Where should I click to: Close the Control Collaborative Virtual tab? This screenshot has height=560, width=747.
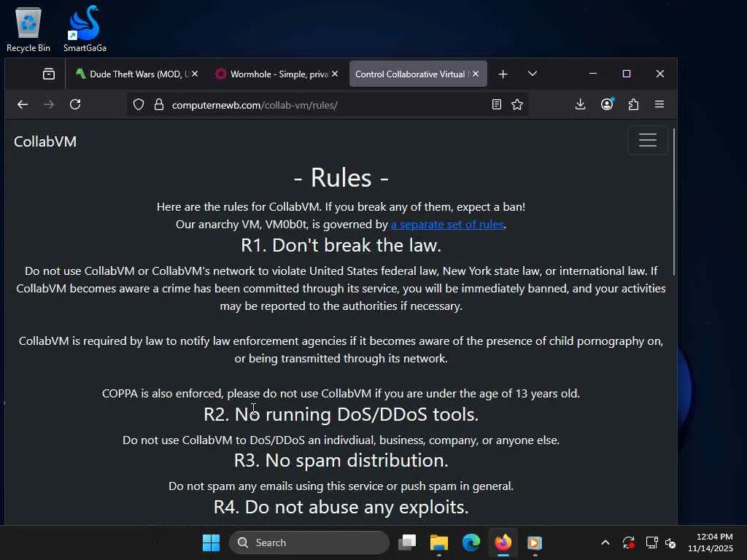476,74
